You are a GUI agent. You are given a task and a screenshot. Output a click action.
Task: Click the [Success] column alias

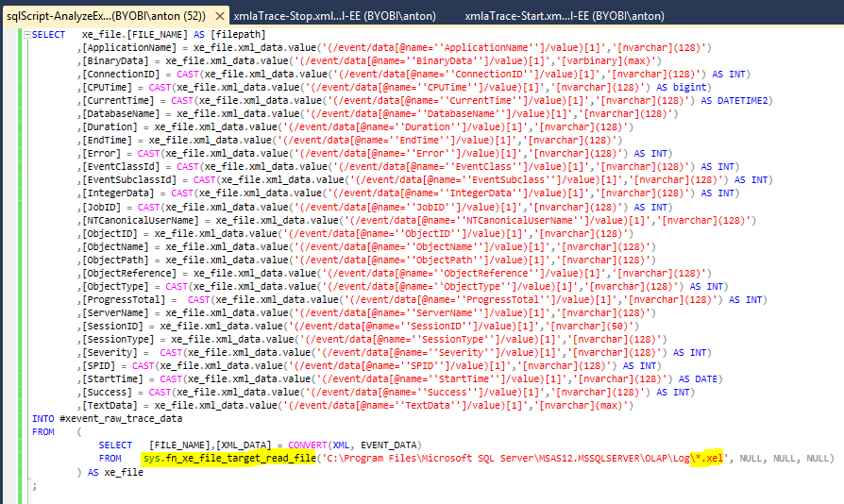click(x=107, y=393)
